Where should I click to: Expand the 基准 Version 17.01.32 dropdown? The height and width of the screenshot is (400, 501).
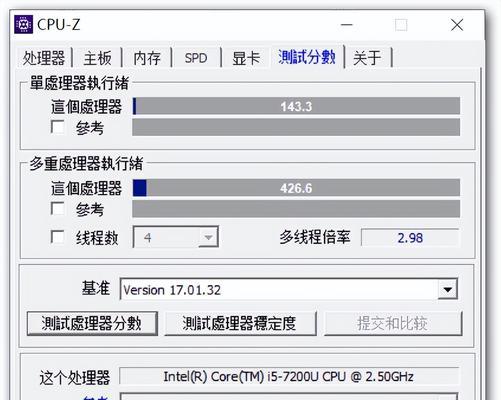(289, 289)
